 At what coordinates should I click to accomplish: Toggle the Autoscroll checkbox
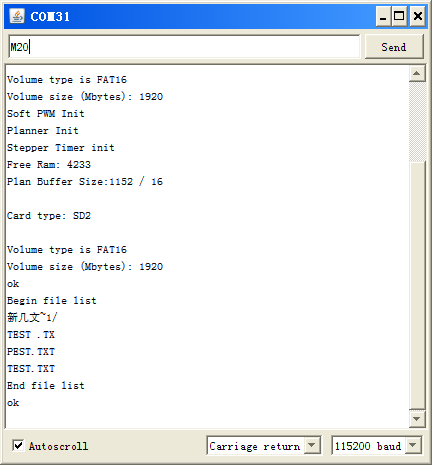(x=18, y=445)
